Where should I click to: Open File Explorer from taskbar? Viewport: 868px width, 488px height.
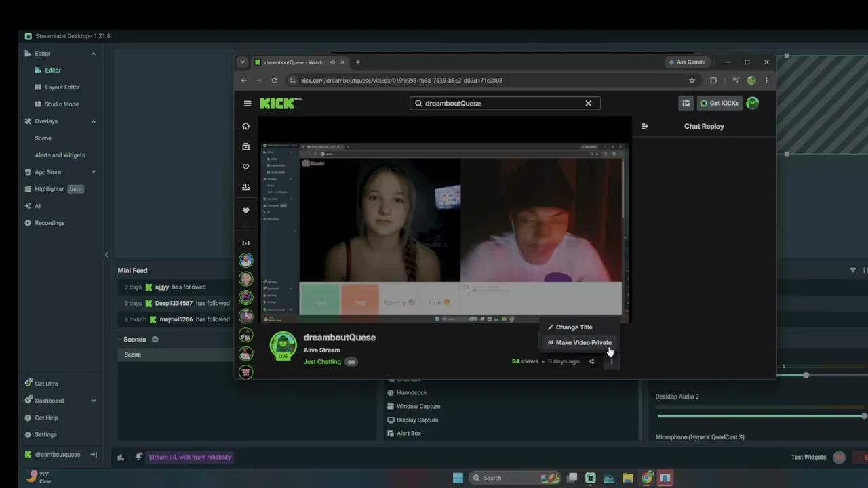point(628,478)
